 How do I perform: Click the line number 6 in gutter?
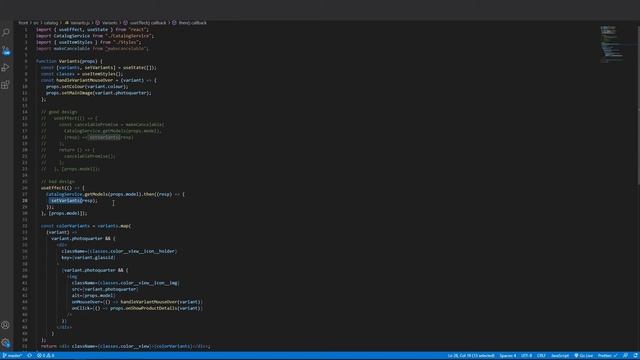26,61
